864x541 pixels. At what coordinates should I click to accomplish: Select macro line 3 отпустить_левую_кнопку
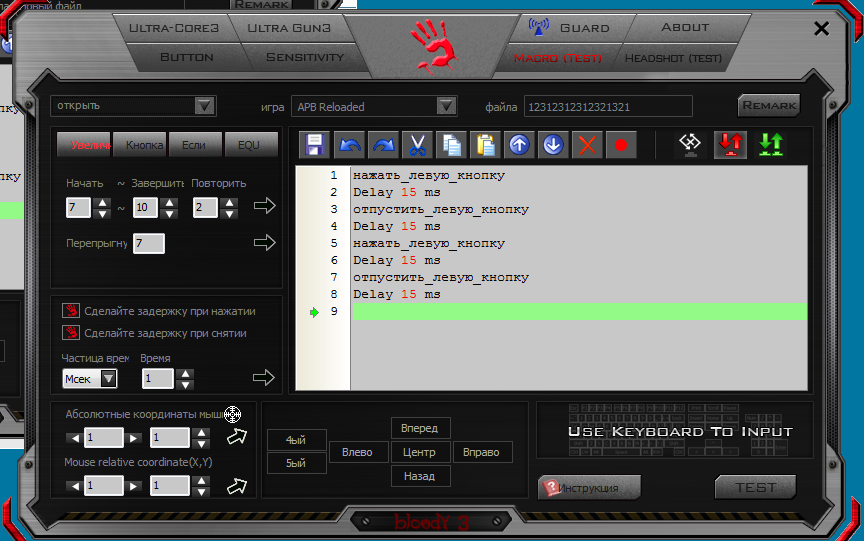441,209
